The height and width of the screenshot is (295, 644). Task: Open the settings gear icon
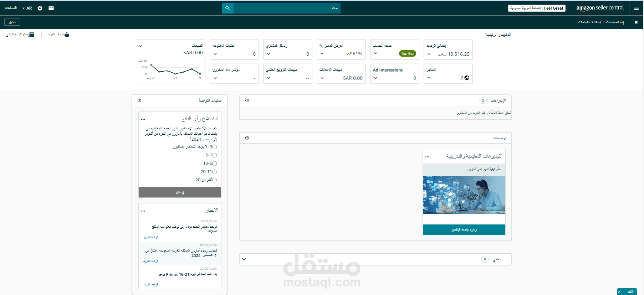[x=40, y=8]
